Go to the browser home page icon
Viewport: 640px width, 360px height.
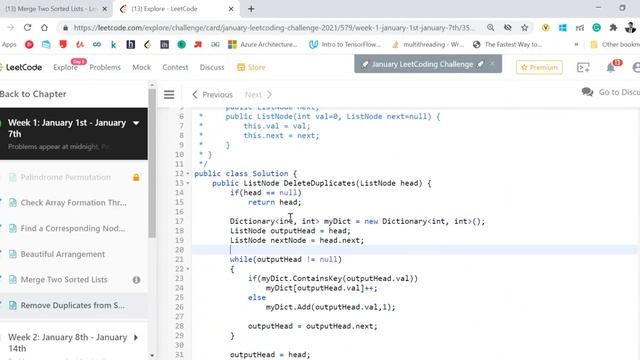pyautogui.click(x=44, y=28)
